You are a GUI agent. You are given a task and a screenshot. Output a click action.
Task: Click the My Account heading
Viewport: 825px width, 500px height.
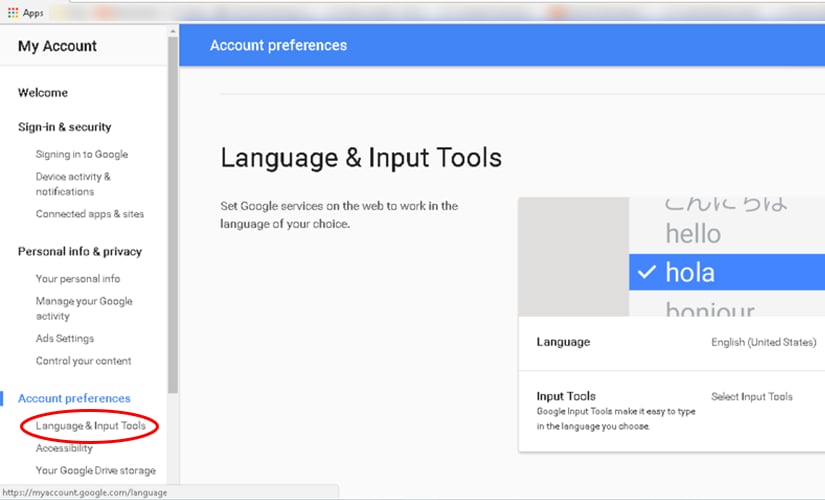57,46
